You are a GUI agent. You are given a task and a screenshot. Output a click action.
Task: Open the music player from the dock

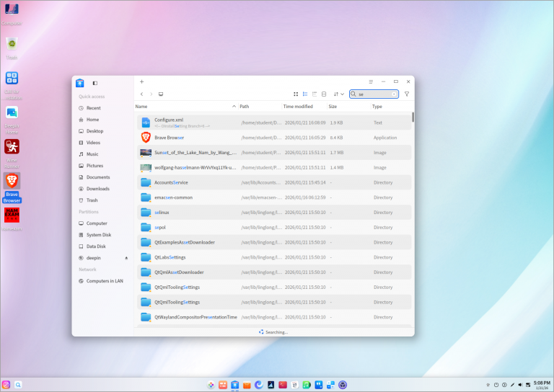coord(307,385)
